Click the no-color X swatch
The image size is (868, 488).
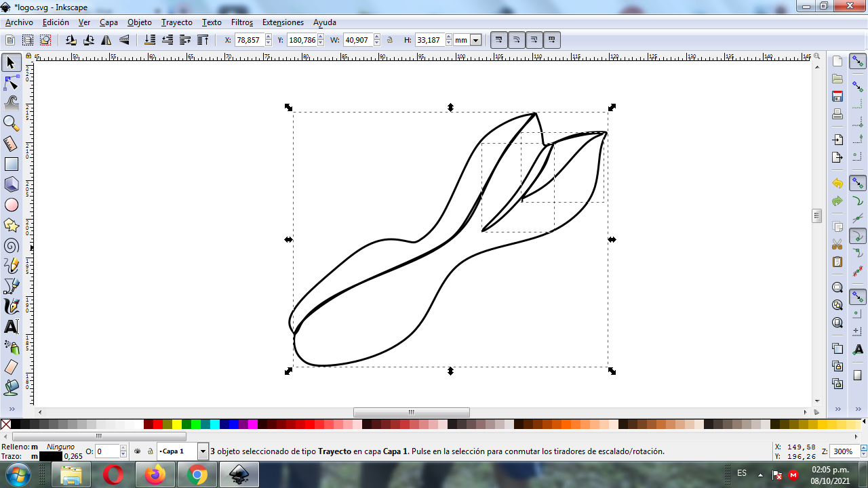(6, 424)
